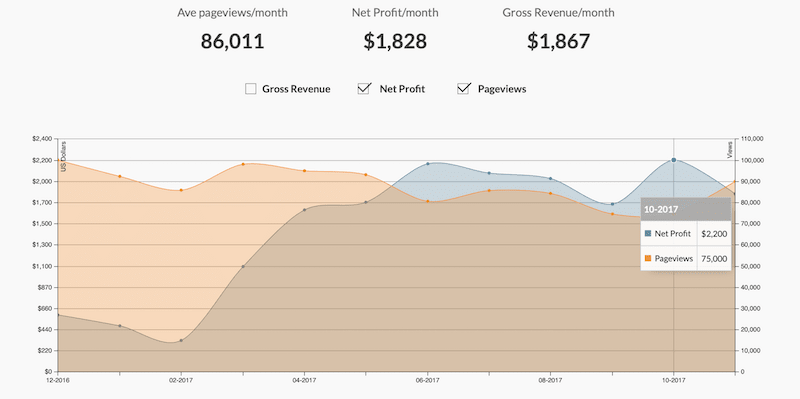Disable the Pageviews checkbox
The width and height of the screenshot is (800, 399).
coord(463,89)
